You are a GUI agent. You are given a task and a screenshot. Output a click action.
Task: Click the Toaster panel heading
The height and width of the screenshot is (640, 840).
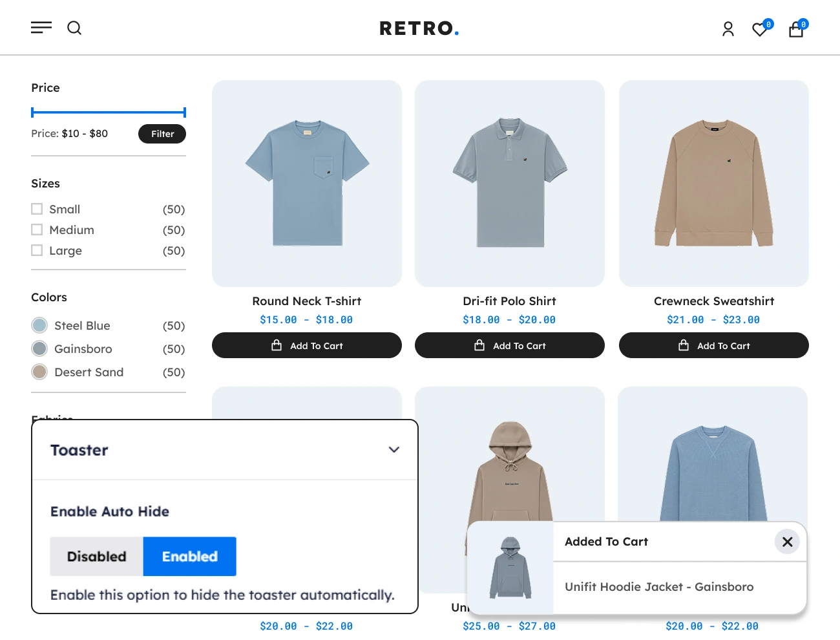coord(79,450)
